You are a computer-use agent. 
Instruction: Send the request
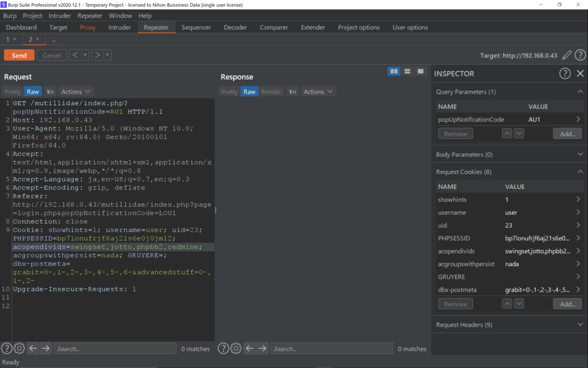click(19, 55)
